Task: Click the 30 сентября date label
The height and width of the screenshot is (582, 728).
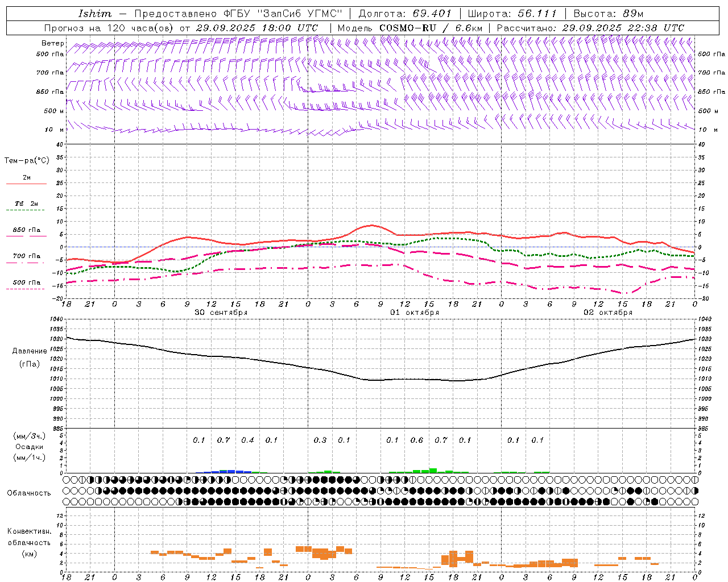Action: coord(221,313)
